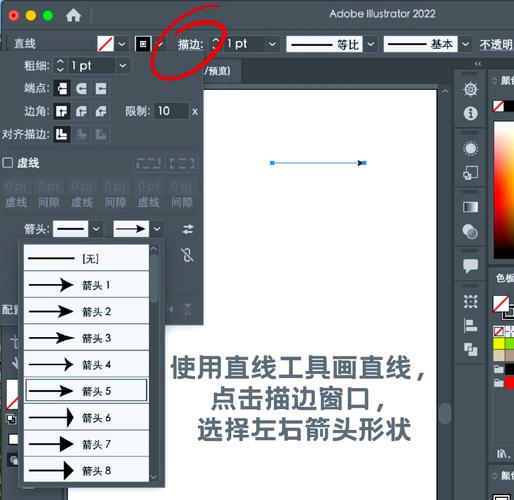Click the 描边 stroke panel link
The width and height of the screenshot is (514, 500).
[x=190, y=44]
